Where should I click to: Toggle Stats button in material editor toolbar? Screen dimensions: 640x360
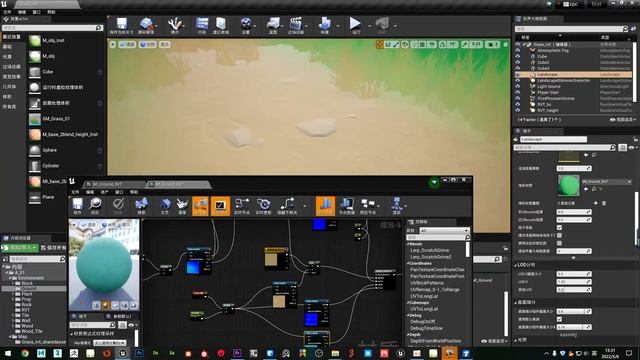pyautogui.click(x=325, y=206)
